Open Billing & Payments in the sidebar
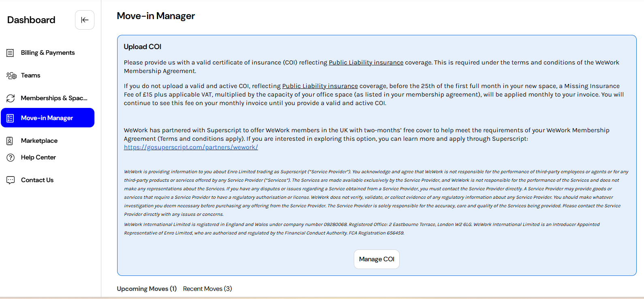This screenshot has height=299, width=644. tap(48, 53)
